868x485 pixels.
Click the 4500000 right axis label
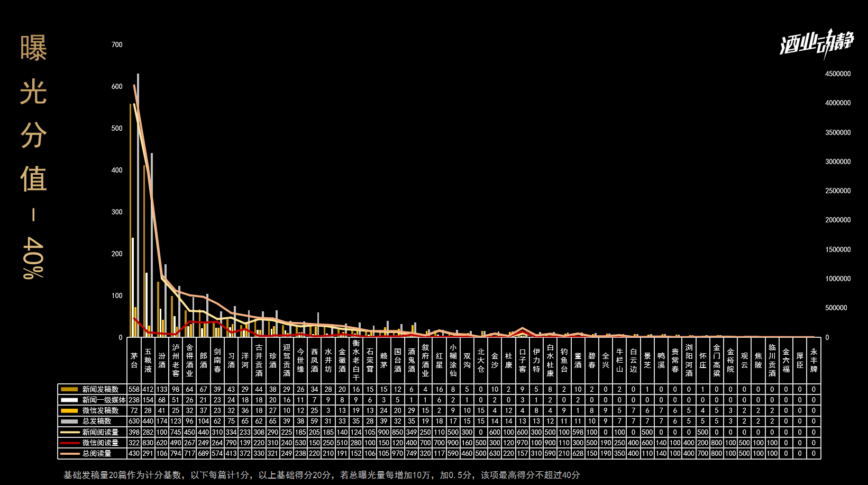(838, 74)
